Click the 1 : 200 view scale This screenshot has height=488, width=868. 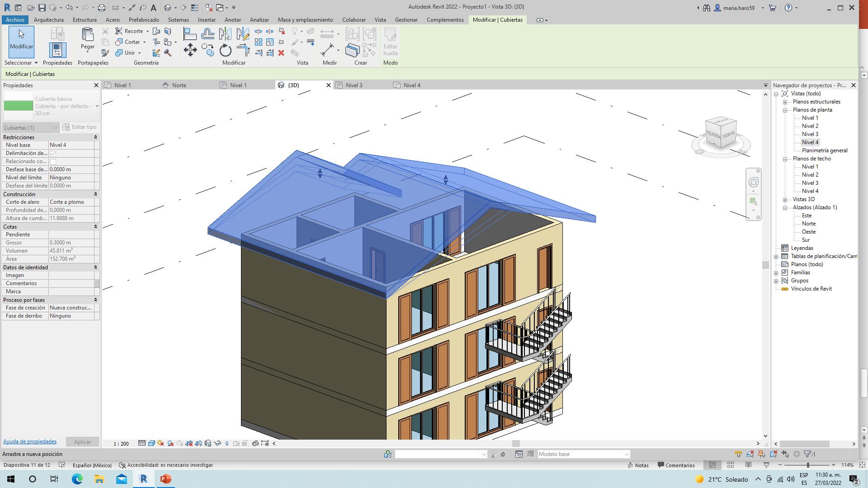(121, 444)
